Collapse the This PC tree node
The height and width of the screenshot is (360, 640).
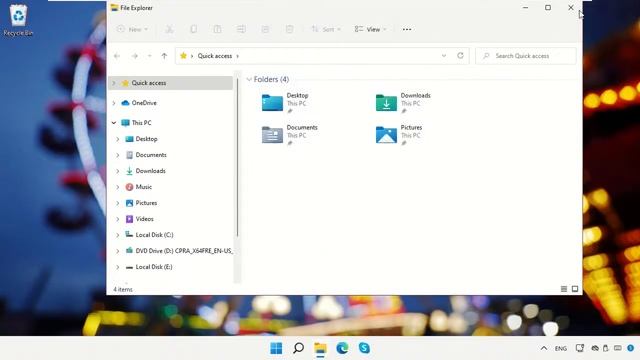click(x=114, y=122)
